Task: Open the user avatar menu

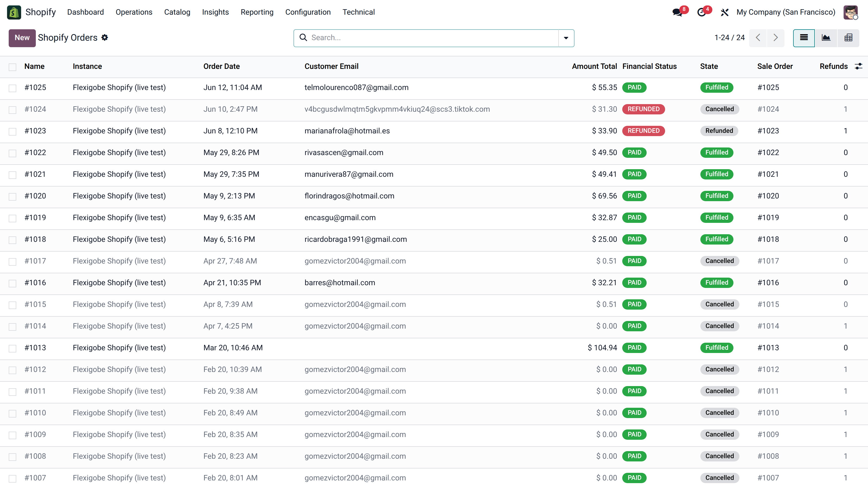Action: click(x=850, y=12)
